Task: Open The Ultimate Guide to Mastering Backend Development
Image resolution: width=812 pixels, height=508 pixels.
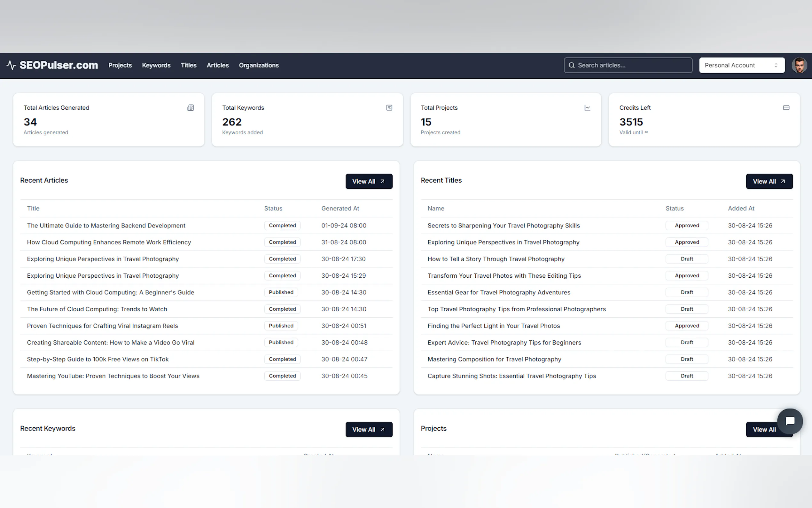Action: coord(106,226)
